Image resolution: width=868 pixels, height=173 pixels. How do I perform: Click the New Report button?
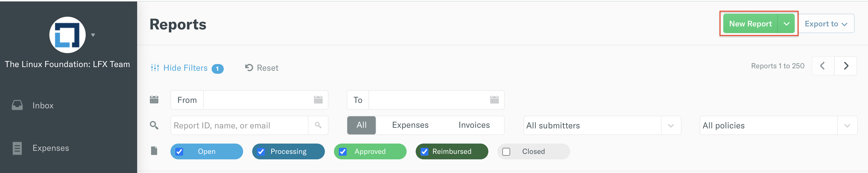[750, 24]
